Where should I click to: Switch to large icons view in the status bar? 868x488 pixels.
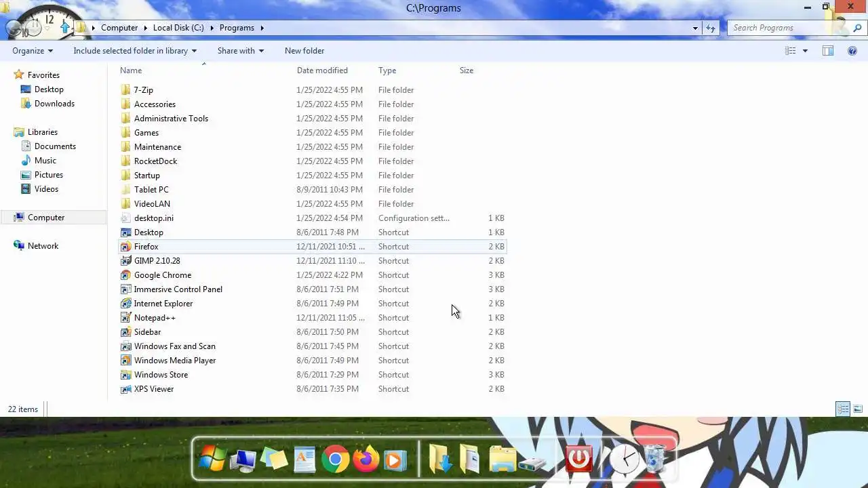tap(858, 409)
